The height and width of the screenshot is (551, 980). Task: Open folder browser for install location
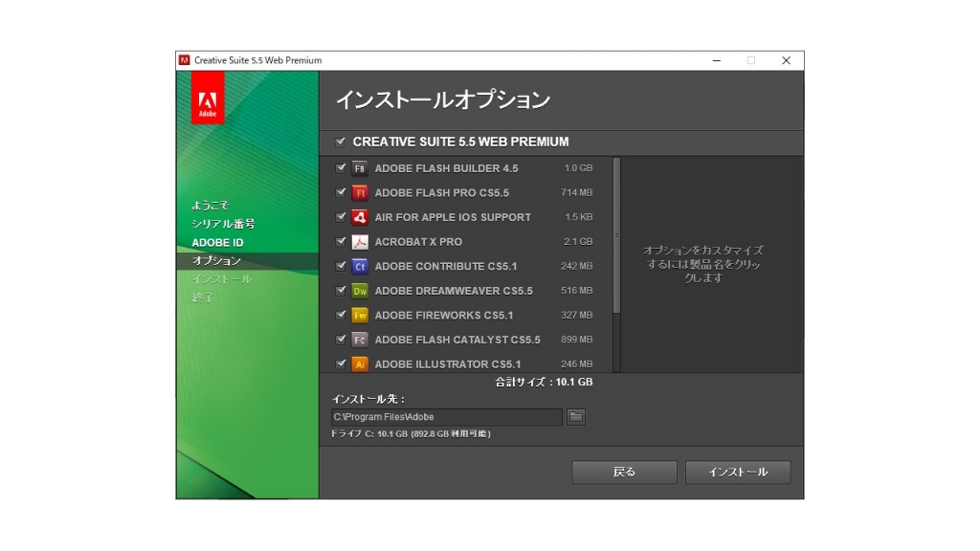(x=575, y=417)
